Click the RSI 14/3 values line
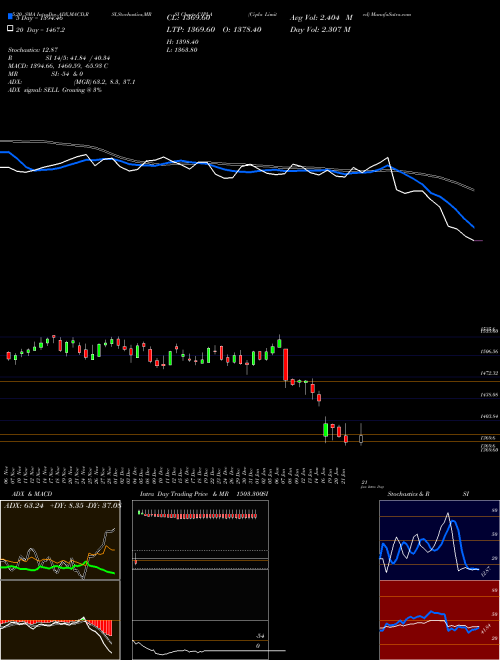This screenshot has width=500, height=660. point(59,58)
